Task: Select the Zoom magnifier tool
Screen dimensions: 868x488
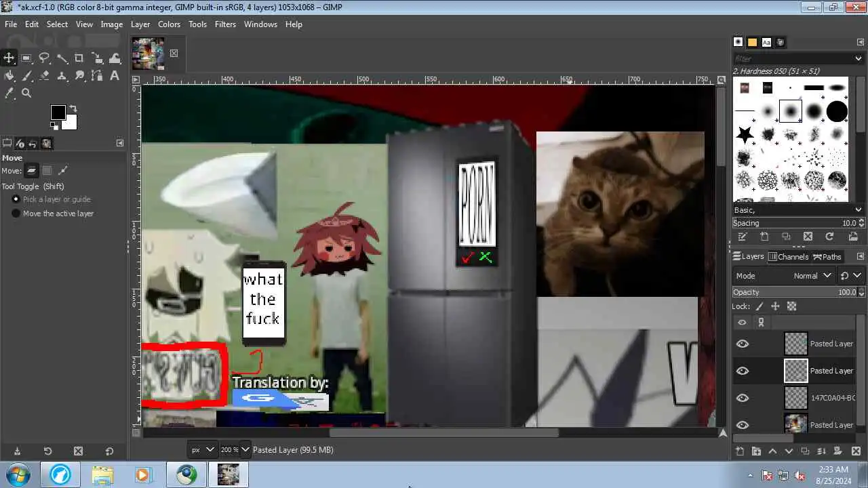Action: (26, 94)
